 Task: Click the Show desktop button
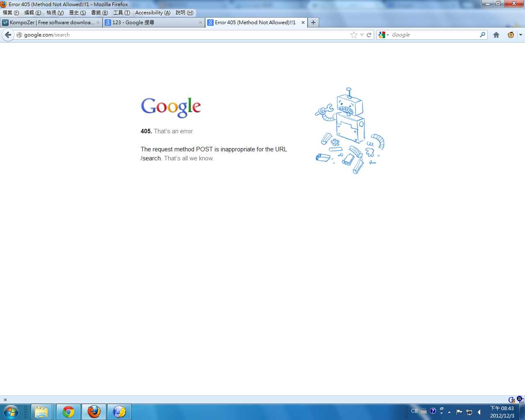pyautogui.click(x=522, y=412)
